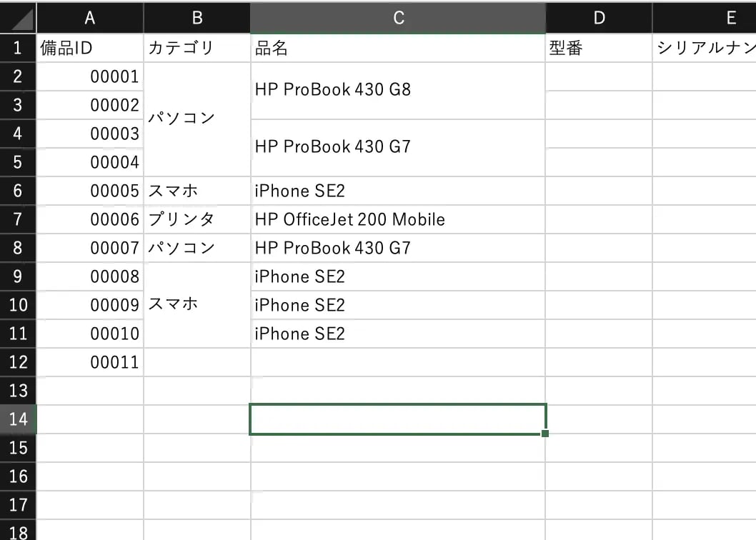Select the iPhone SE2 cell in row 10
The width and height of the screenshot is (756, 540).
[398, 305]
